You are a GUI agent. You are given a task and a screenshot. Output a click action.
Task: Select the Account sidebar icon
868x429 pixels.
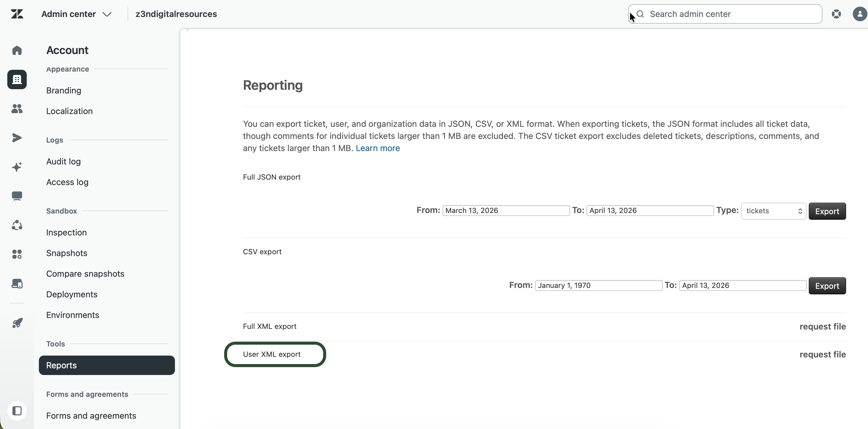(x=17, y=79)
